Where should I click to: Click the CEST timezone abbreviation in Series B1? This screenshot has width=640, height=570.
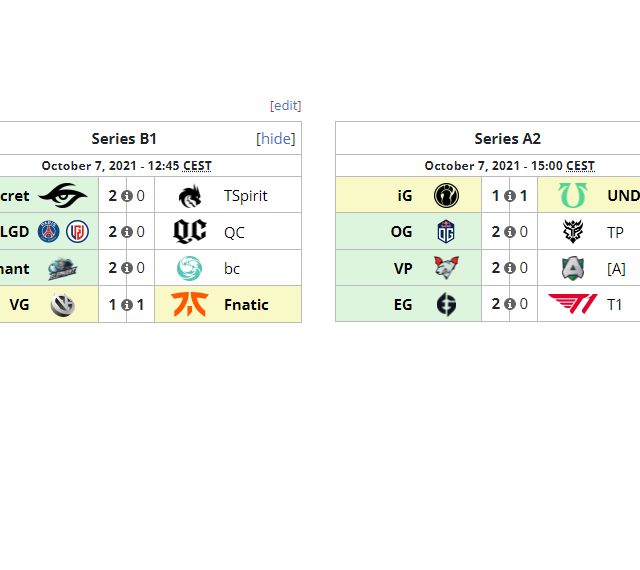(x=197, y=166)
